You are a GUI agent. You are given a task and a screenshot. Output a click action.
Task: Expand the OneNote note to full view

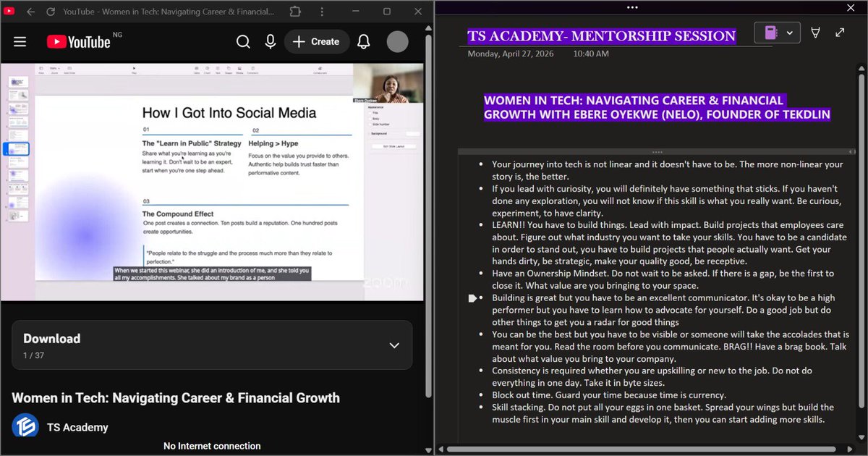click(x=840, y=33)
